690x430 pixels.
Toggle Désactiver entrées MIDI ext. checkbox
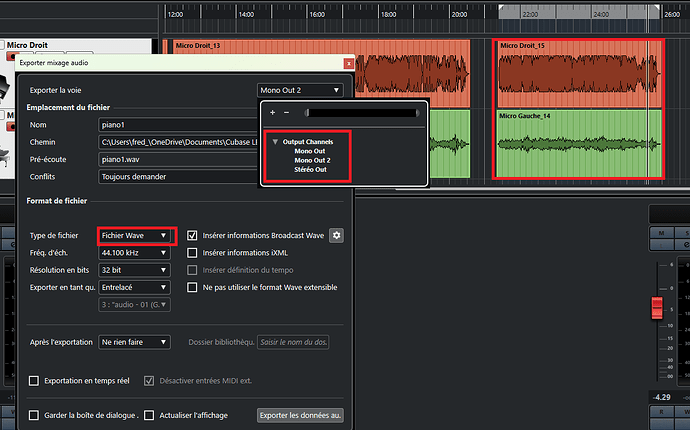pos(149,381)
